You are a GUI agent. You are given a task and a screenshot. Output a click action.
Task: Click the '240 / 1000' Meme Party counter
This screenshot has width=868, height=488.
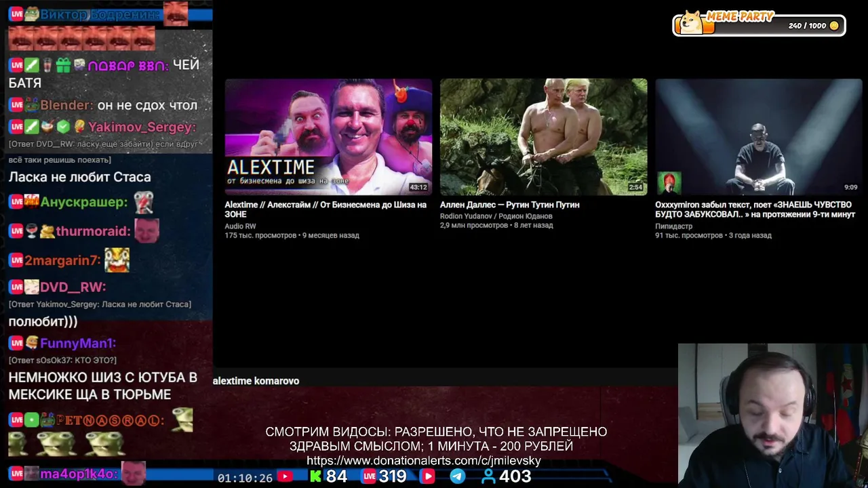(x=808, y=26)
